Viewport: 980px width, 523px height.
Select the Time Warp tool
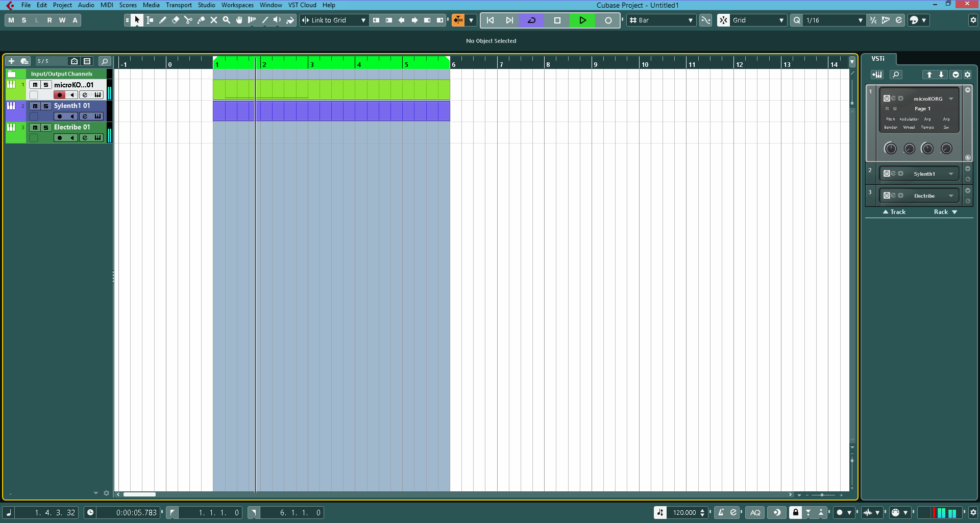click(x=252, y=20)
